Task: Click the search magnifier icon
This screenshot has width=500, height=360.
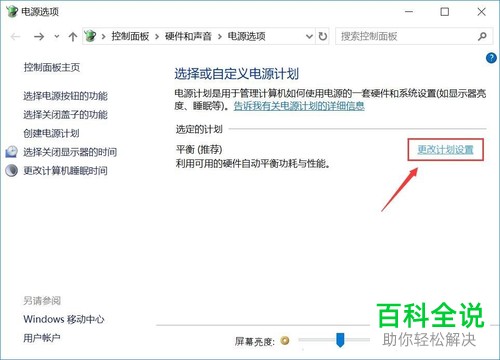Action: (x=482, y=36)
